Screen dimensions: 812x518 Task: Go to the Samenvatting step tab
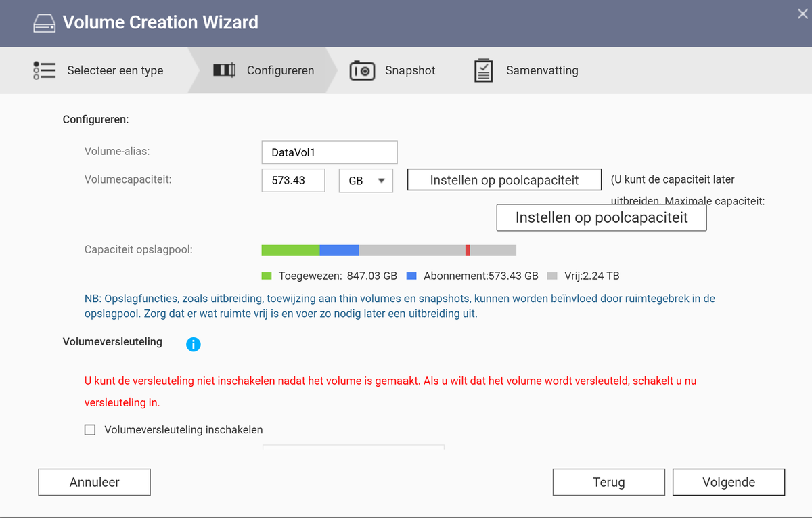526,70
